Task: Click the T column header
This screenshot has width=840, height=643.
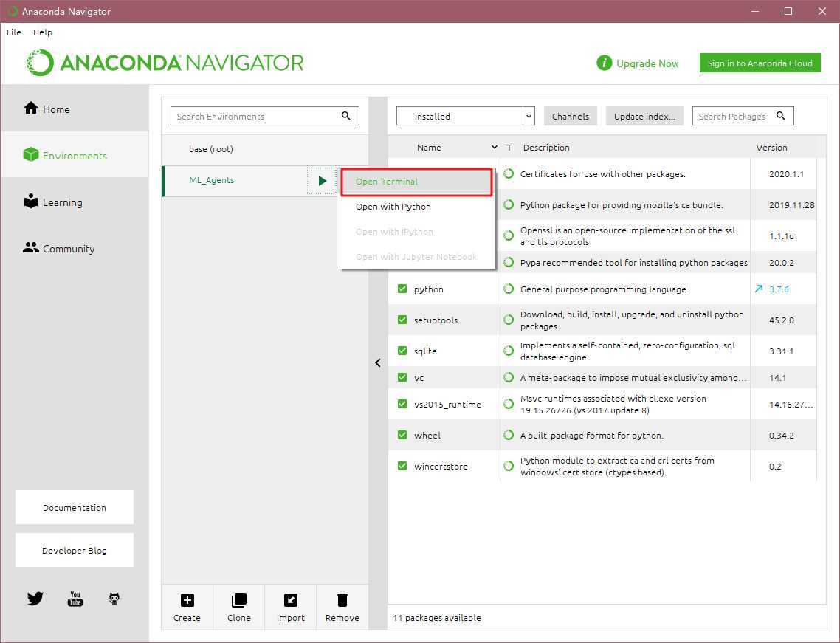Action: tap(509, 148)
